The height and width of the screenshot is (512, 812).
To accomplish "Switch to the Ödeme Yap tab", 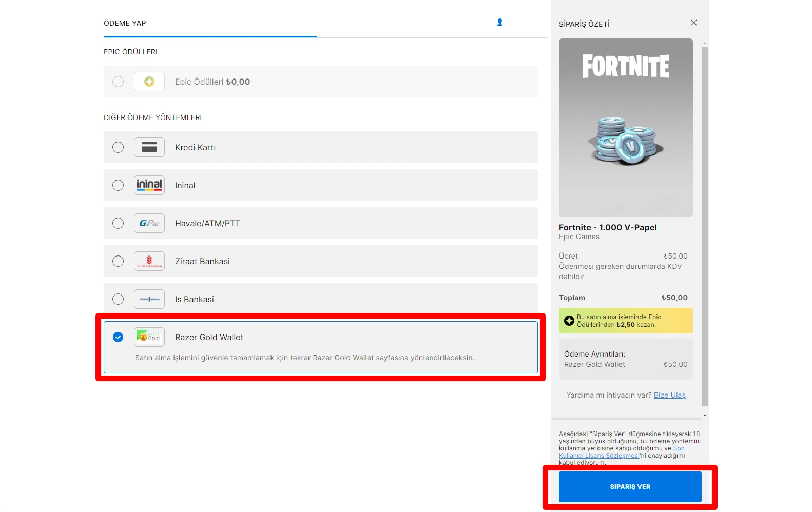I will click(x=125, y=23).
